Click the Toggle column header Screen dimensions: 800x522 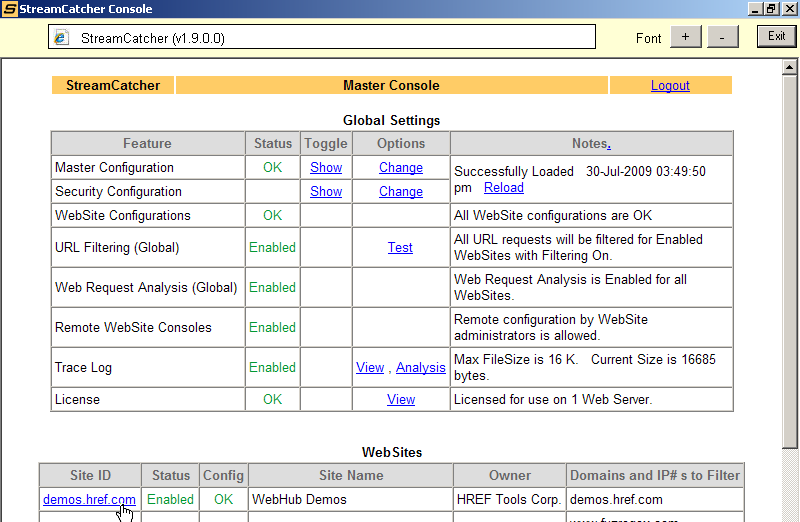click(326, 143)
